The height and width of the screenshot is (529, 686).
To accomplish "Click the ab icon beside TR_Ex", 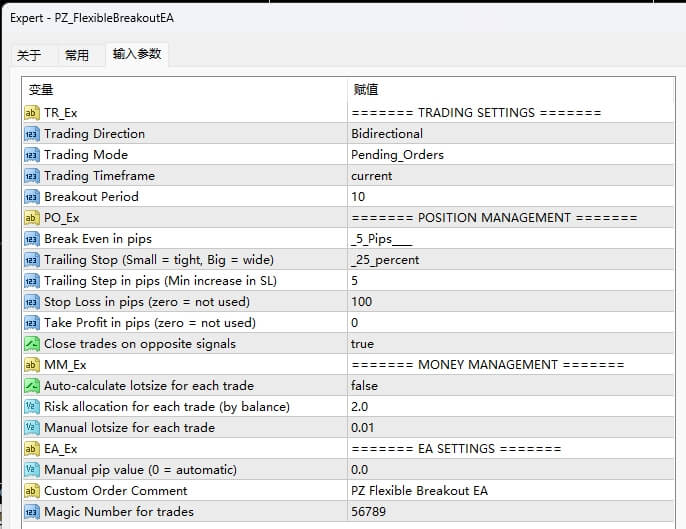I will pos(31,113).
